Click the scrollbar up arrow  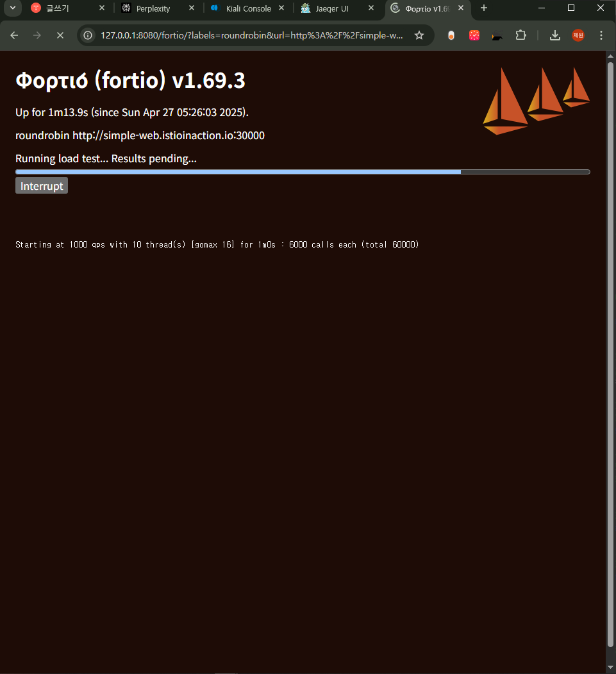(x=610, y=56)
